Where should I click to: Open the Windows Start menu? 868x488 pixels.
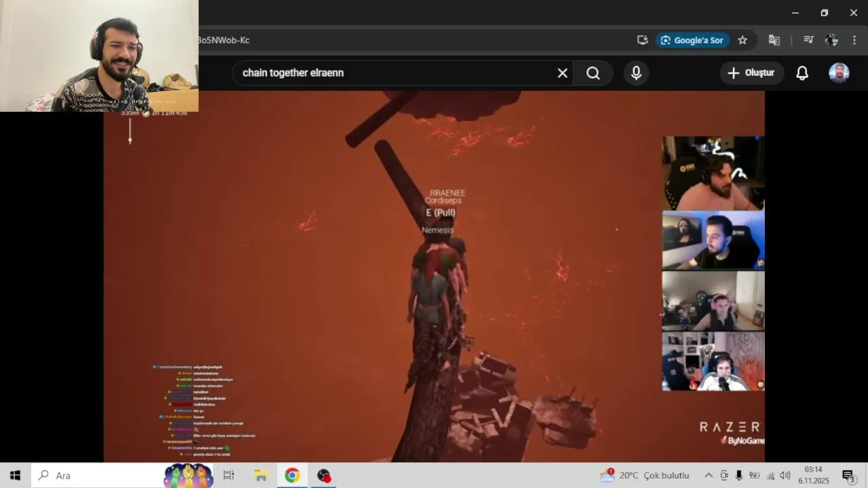(15, 475)
